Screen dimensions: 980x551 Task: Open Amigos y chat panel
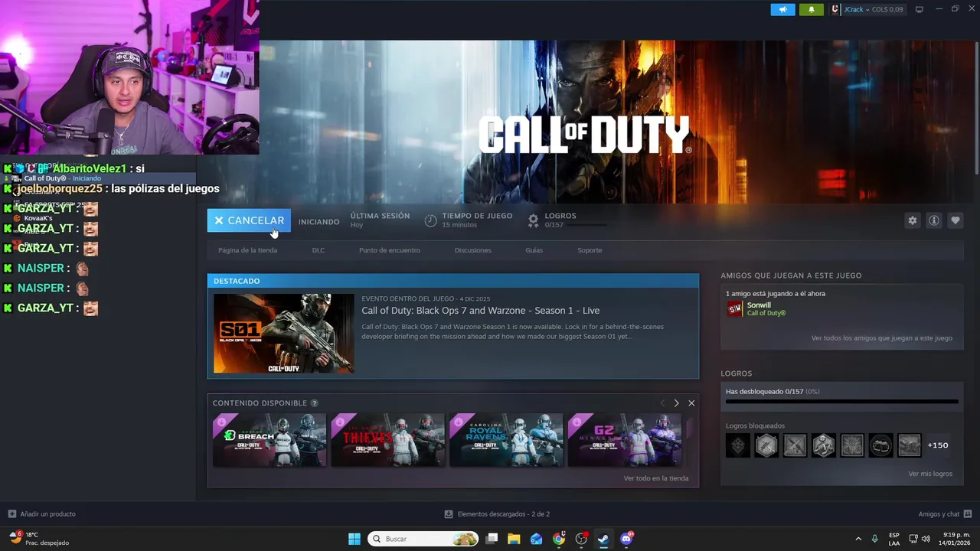(946, 514)
